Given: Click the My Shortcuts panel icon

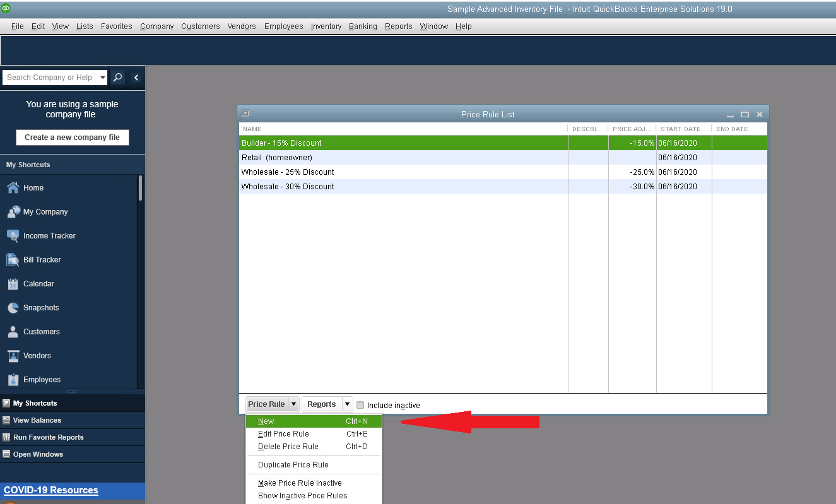Looking at the screenshot, I should 6,403.
